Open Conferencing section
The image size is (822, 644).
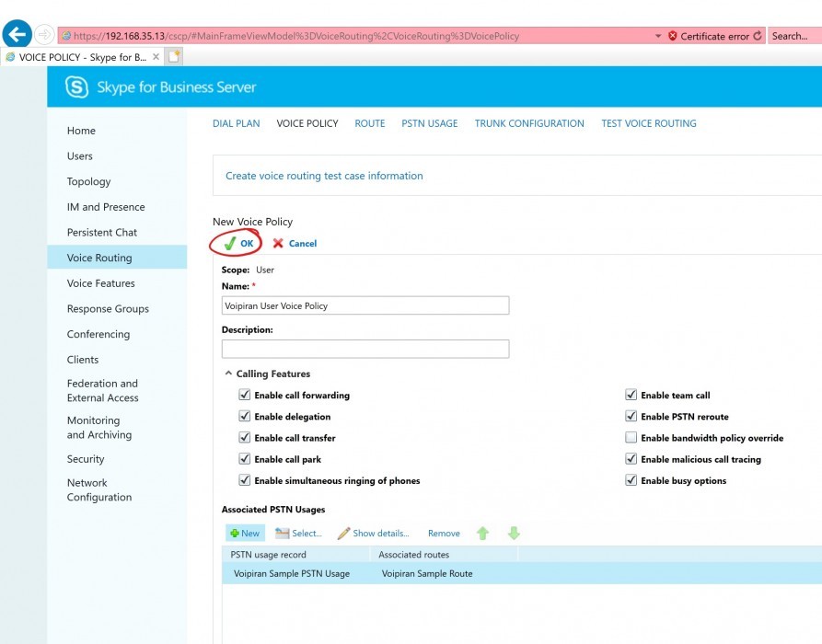[98, 334]
